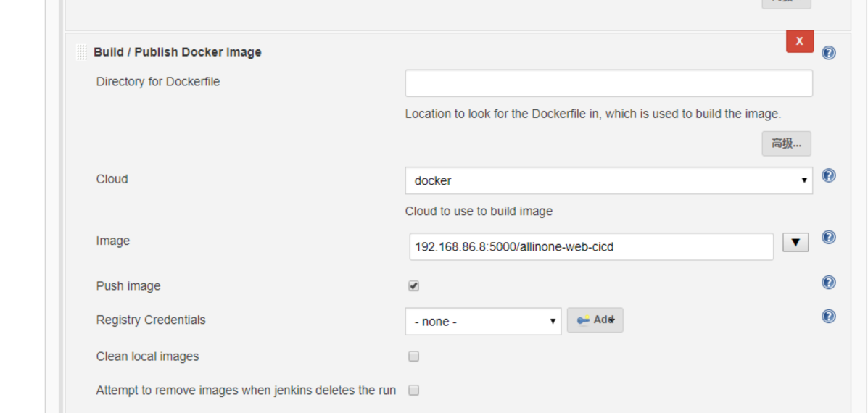Uncheck the Push image checkbox

[414, 286]
